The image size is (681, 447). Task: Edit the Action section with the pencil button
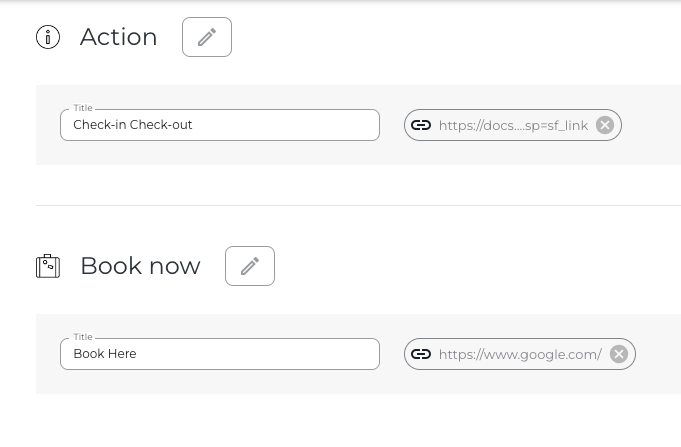(207, 37)
